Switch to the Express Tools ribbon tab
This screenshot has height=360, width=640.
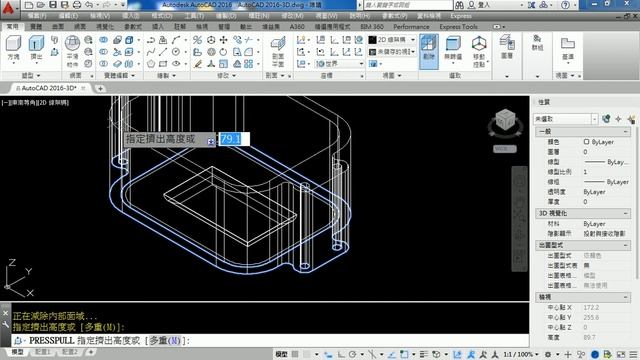click(458, 27)
